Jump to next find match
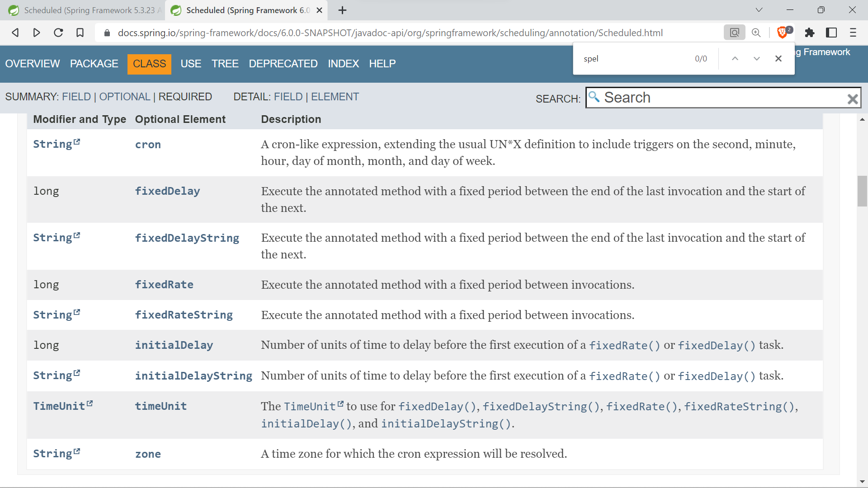868x488 pixels. click(757, 59)
